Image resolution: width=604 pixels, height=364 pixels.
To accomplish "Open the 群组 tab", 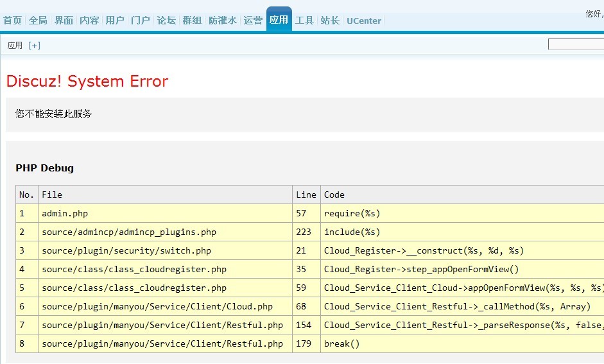I will pos(192,21).
